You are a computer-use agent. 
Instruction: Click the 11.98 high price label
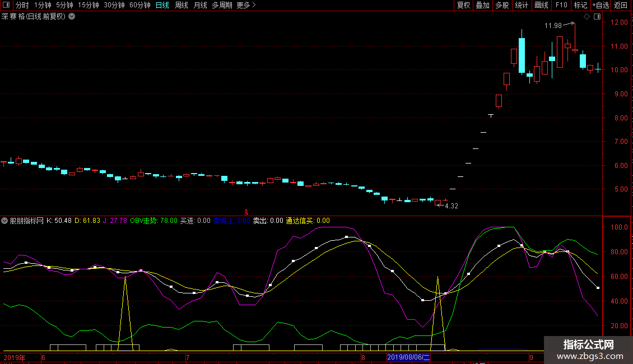point(553,25)
